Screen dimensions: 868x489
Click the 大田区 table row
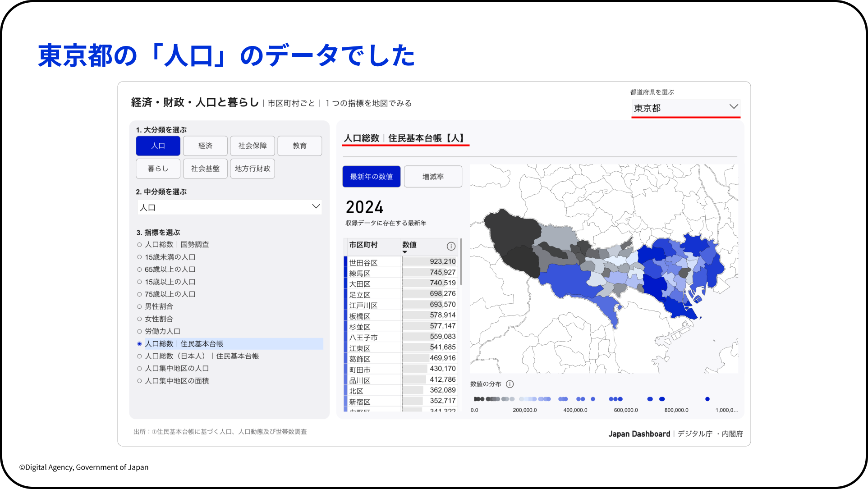coord(401,283)
